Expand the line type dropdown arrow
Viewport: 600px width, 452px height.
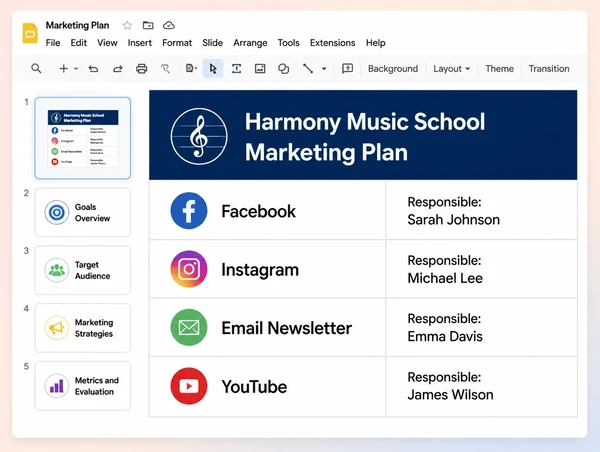pyautogui.click(x=324, y=69)
